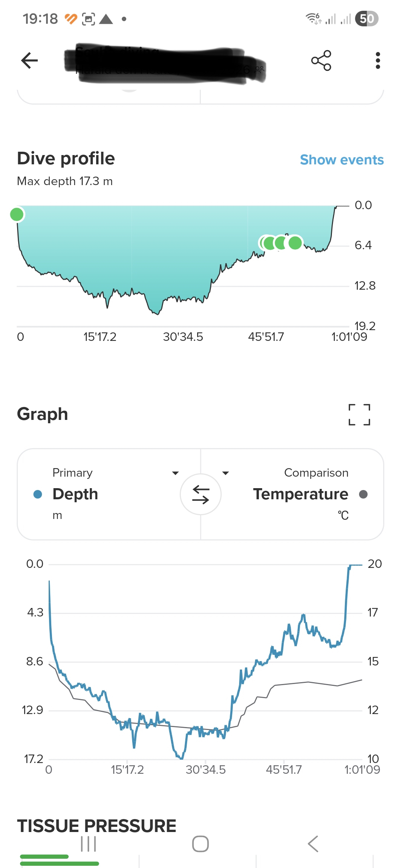Viewport: 401px width, 868px height.
Task: Tap the back arrow icon
Action: (30, 60)
